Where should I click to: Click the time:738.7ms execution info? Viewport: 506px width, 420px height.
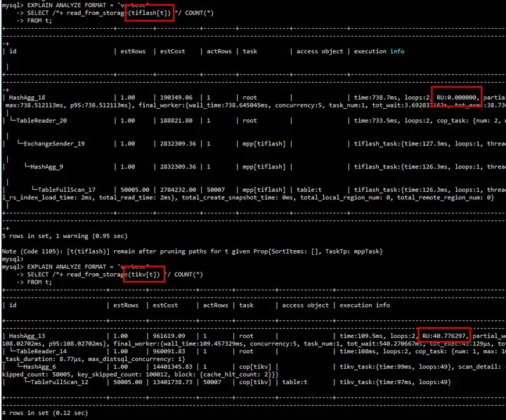tap(375, 98)
